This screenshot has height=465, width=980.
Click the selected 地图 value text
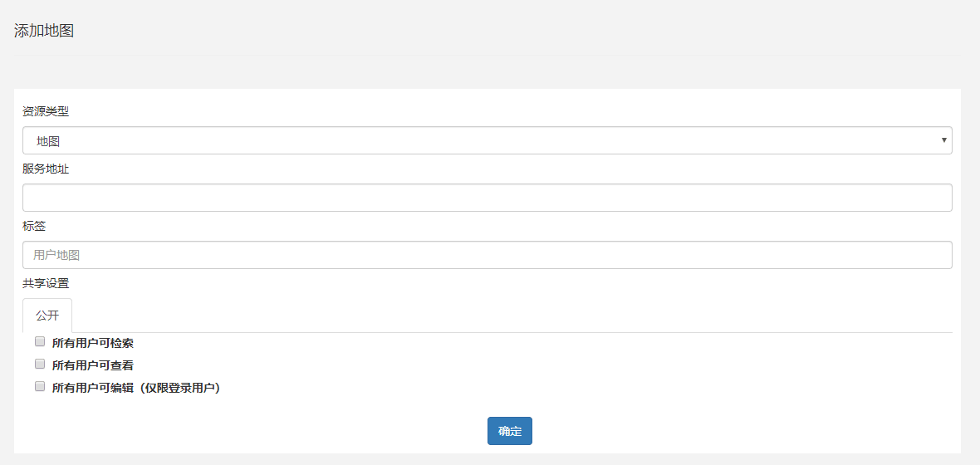(x=48, y=141)
